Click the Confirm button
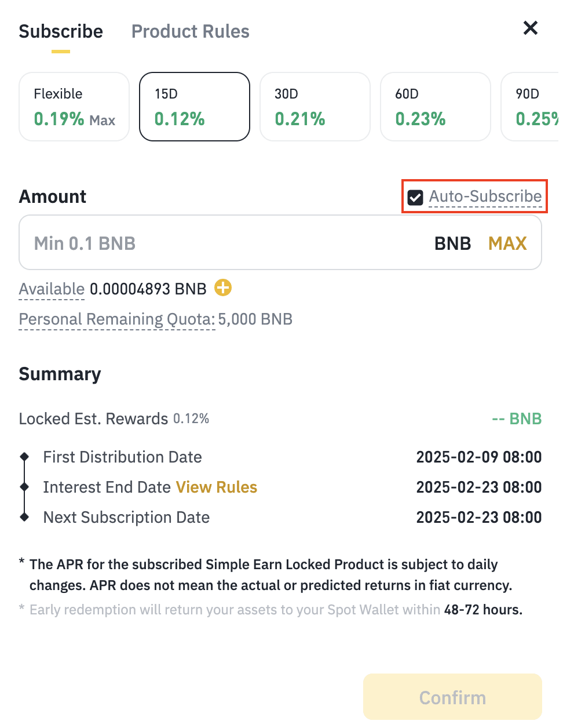This screenshot has width=563, height=728. pos(452,697)
